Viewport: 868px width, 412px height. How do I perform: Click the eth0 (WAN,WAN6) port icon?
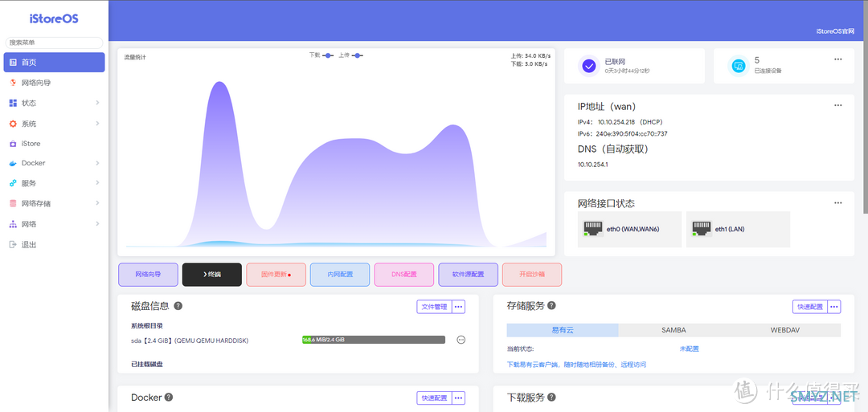tap(592, 229)
